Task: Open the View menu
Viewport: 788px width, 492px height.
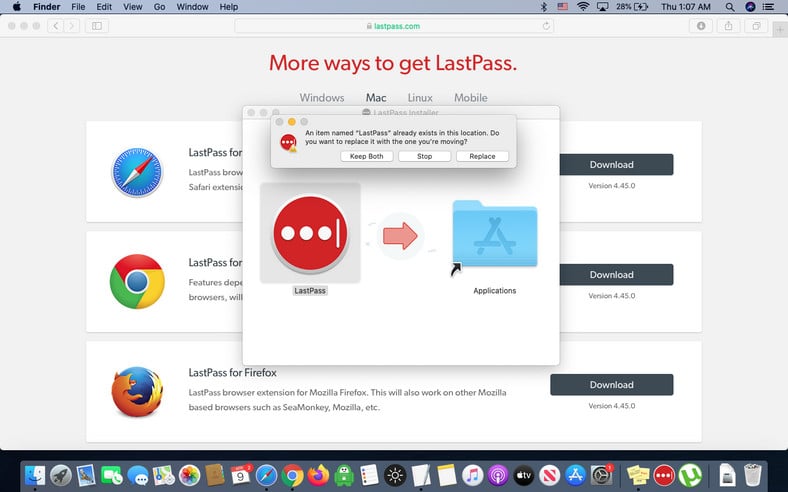Action: (x=133, y=7)
